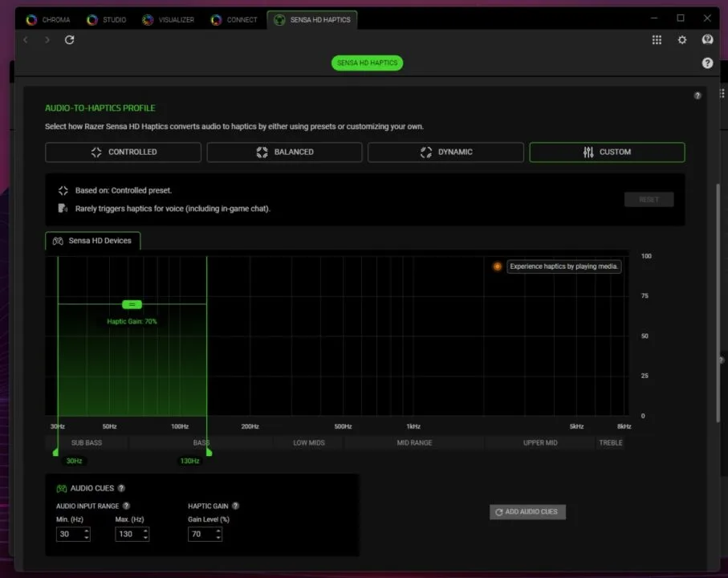This screenshot has height=578, width=728.
Task: Increase or decrease Min Hz using its stepper
Action: [x=86, y=534]
